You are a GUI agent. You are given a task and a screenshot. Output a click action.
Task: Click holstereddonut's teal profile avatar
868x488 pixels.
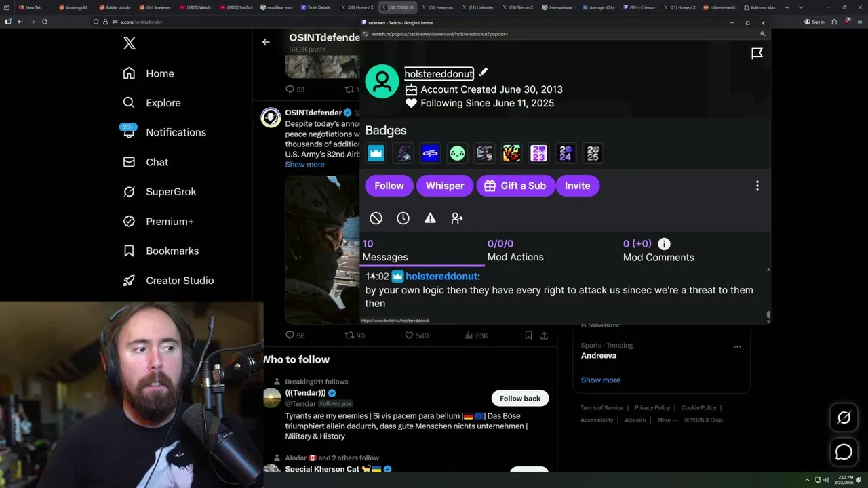coord(382,81)
